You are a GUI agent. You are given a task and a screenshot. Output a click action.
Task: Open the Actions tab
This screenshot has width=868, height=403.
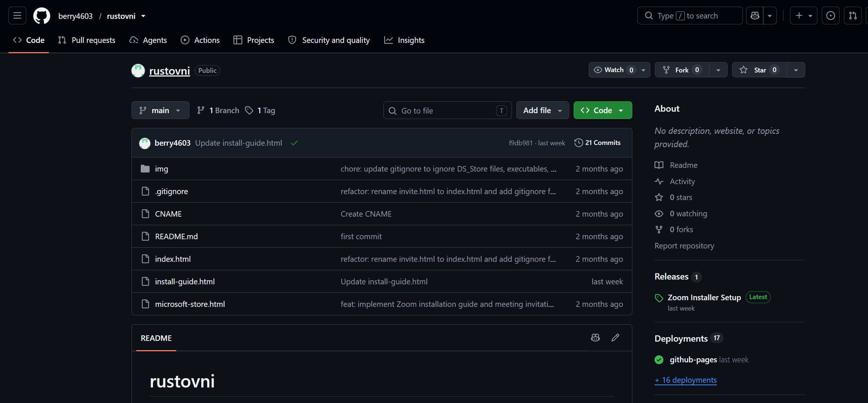[200, 40]
